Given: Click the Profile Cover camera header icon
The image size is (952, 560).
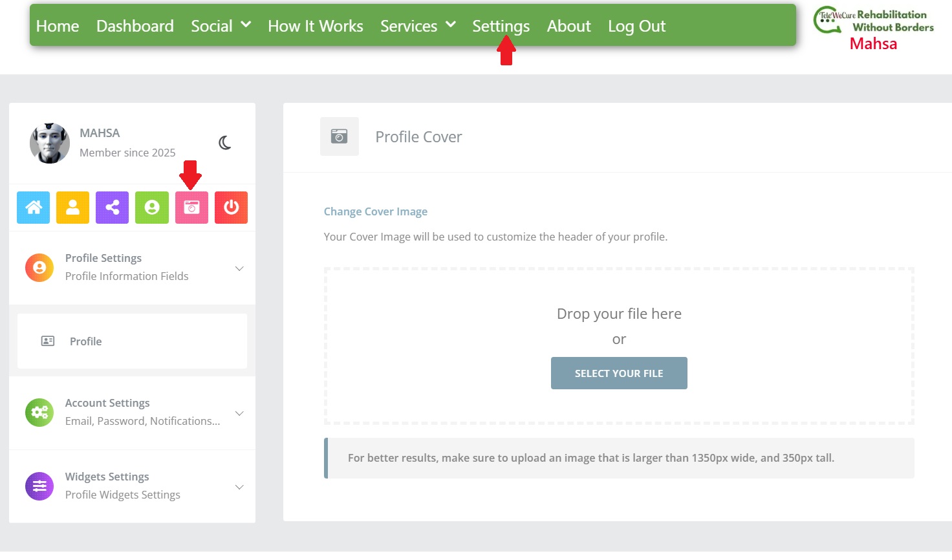Looking at the screenshot, I should pyautogui.click(x=339, y=136).
